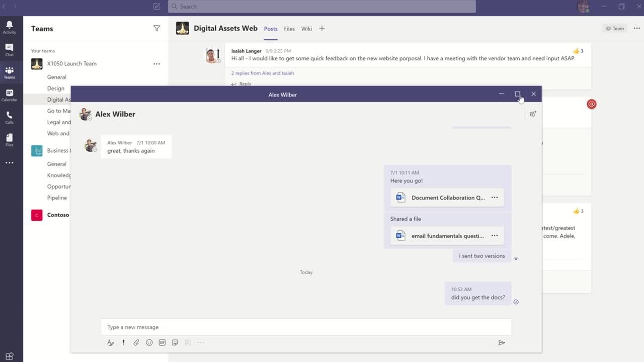Open the Calendar app in sidebar
Image resolution: width=644 pixels, height=362 pixels.
pos(9,95)
